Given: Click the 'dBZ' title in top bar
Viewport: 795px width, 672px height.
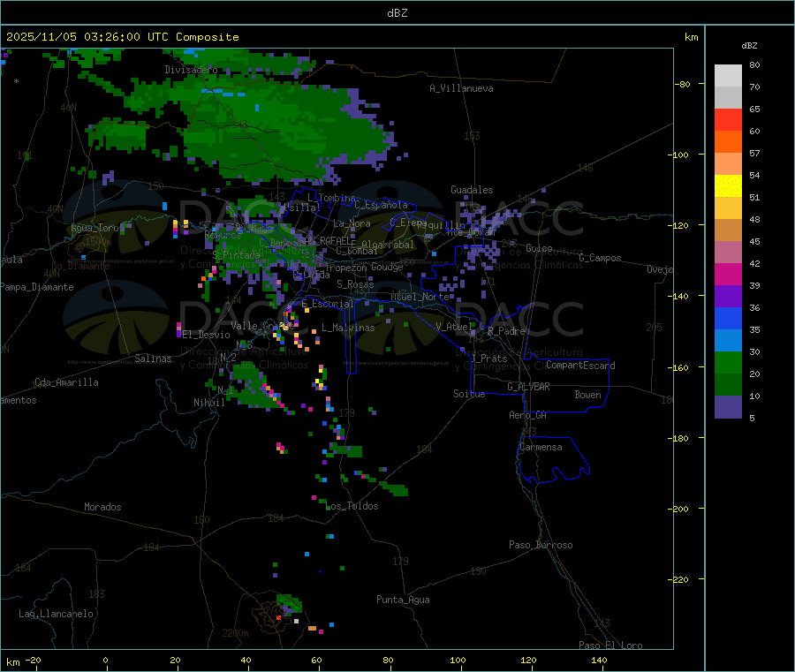Looking at the screenshot, I should tap(397, 13).
